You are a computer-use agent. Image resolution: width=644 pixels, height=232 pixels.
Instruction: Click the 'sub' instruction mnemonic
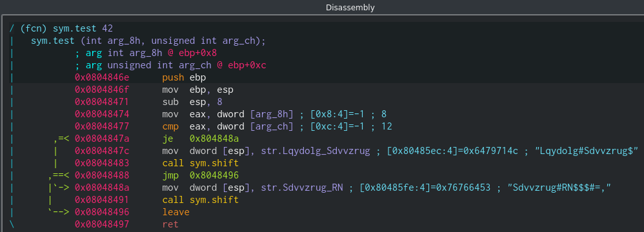[x=170, y=102]
